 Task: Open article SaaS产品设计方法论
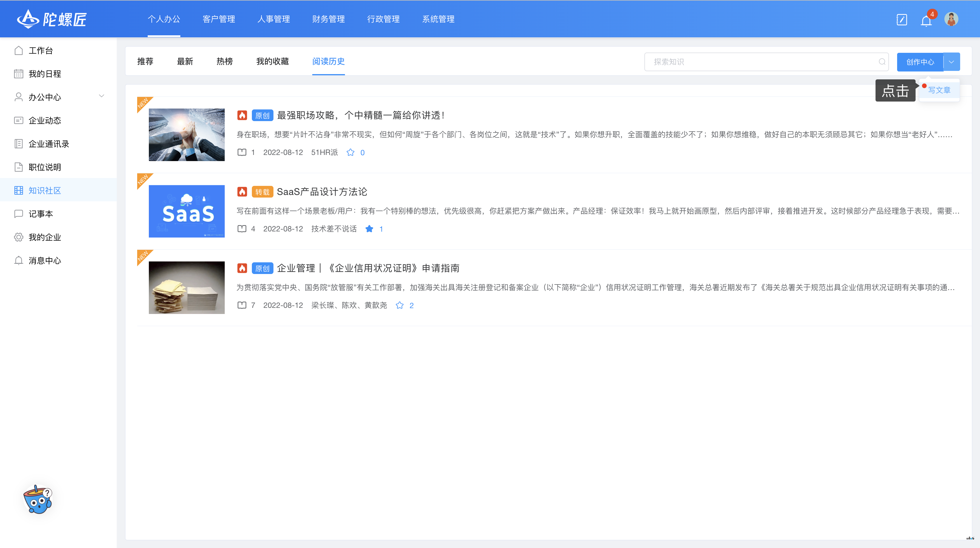tap(322, 192)
